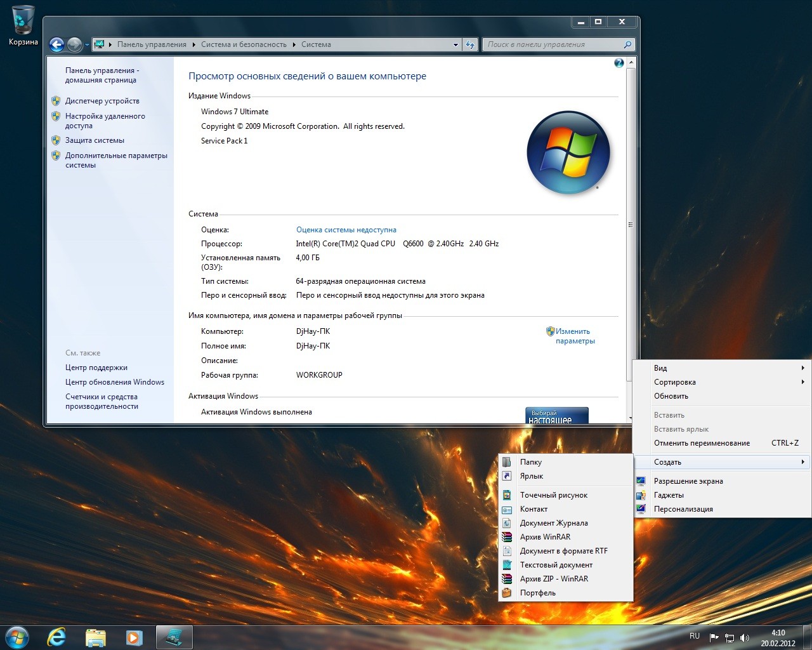812x650 pixels.
Task: Click Оценка системы недоступна link
Action: pos(346,230)
